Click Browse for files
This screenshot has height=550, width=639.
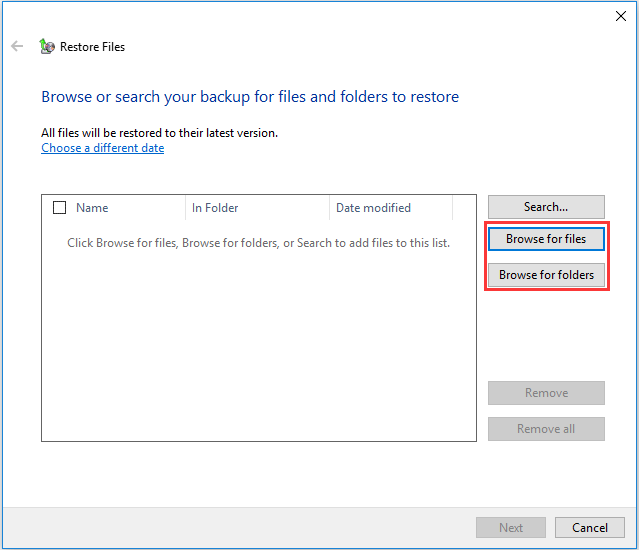(x=546, y=239)
